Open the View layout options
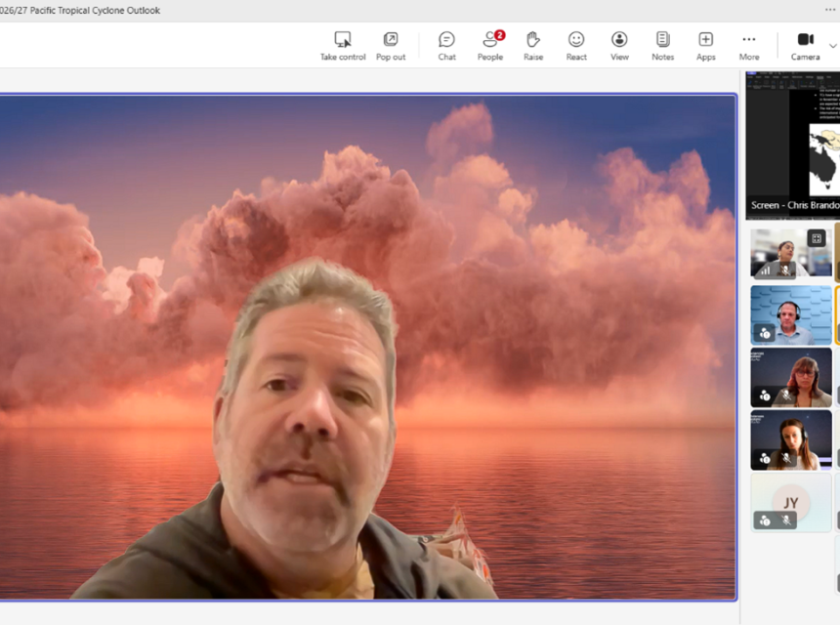The image size is (840, 625). coord(619,46)
